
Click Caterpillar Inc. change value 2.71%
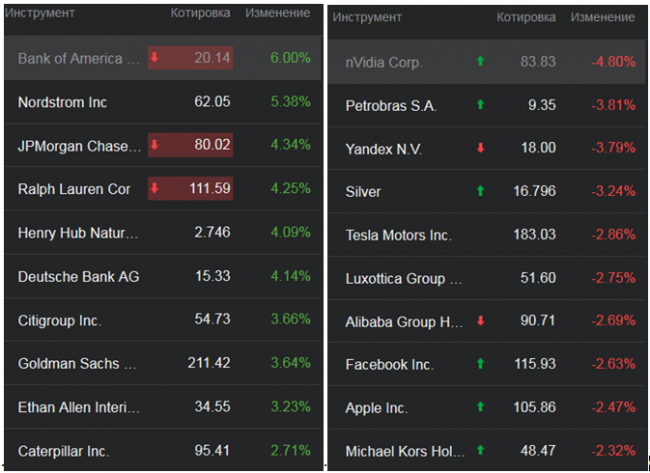coord(290,451)
